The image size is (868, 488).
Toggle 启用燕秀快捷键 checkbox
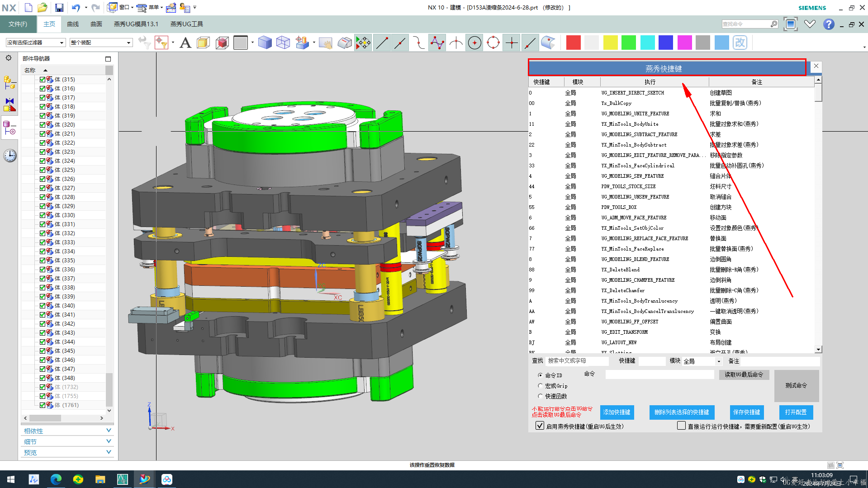click(540, 426)
